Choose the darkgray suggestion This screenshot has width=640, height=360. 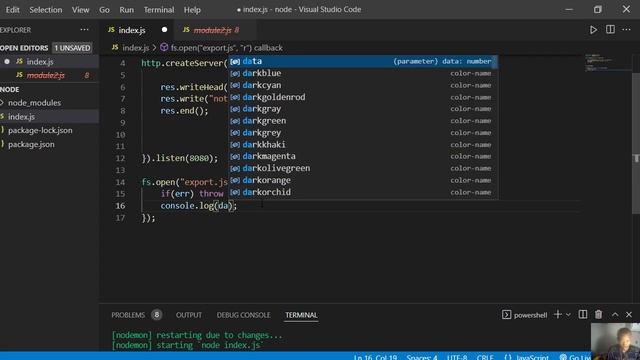(x=363, y=109)
